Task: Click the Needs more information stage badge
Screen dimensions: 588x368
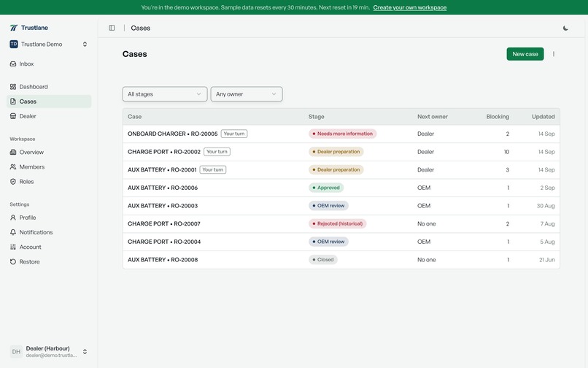Action: [342, 134]
